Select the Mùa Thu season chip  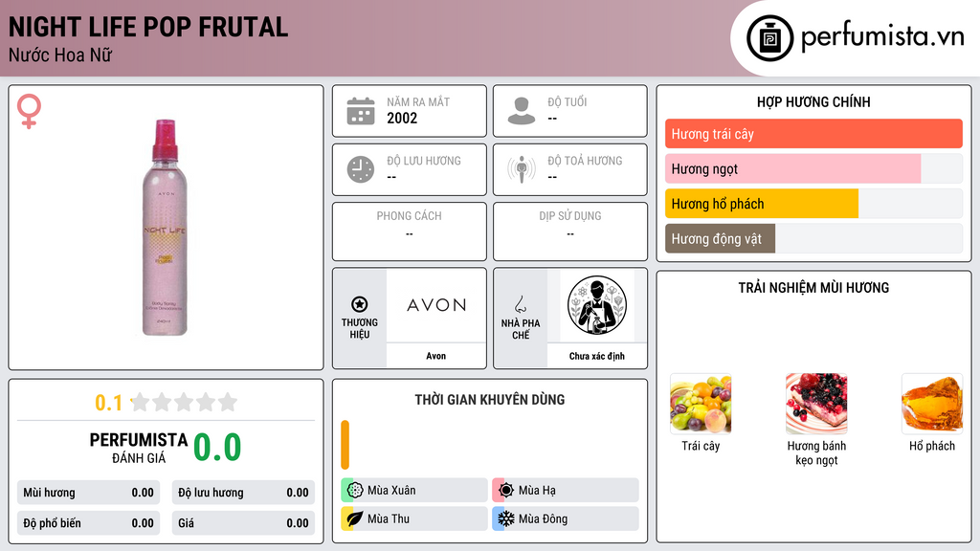point(414,518)
